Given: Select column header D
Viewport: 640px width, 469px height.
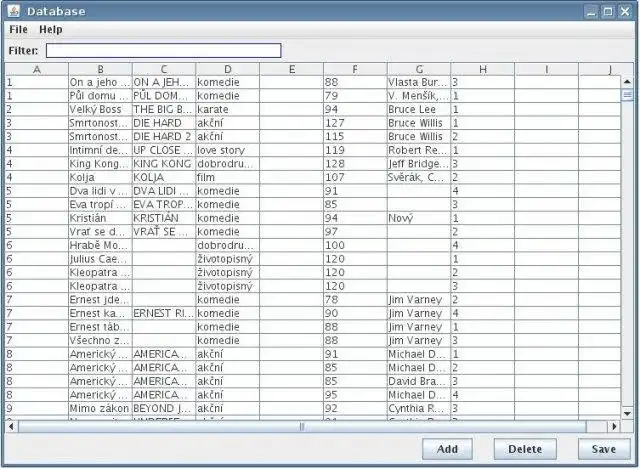Looking at the screenshot, I should point(228,69).
